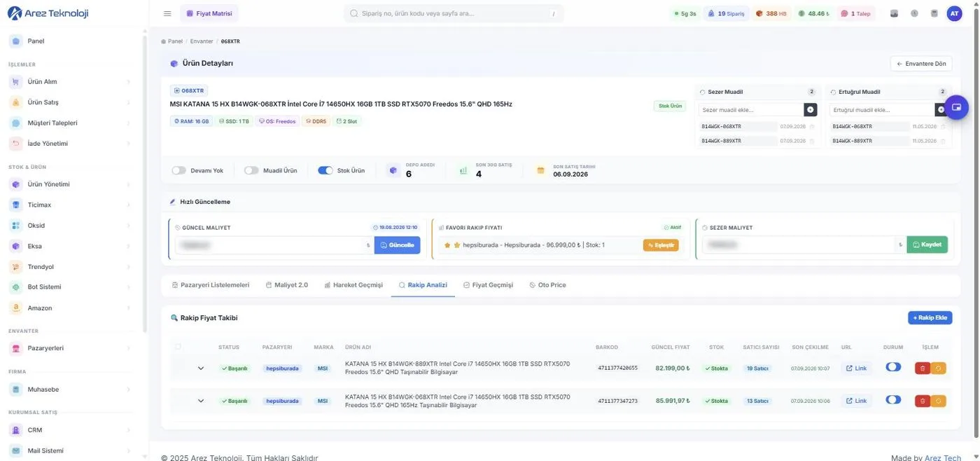Disable the Stok Ürün switch
The width and height of the screenshot is (980, 461).
[325, 170]
